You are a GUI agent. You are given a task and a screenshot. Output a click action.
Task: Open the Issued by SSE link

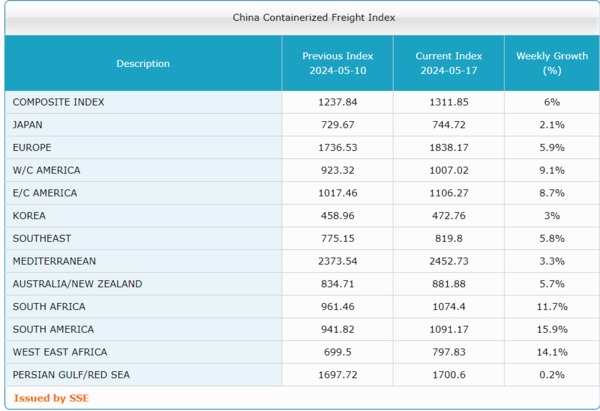(51, 398)
